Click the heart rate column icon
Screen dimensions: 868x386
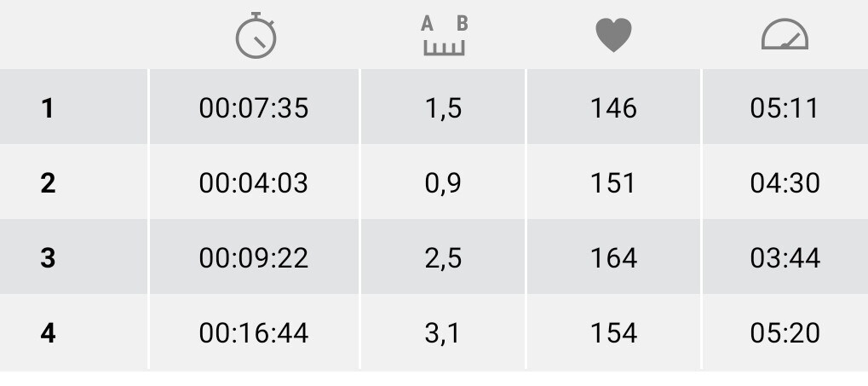click(613, 36)
